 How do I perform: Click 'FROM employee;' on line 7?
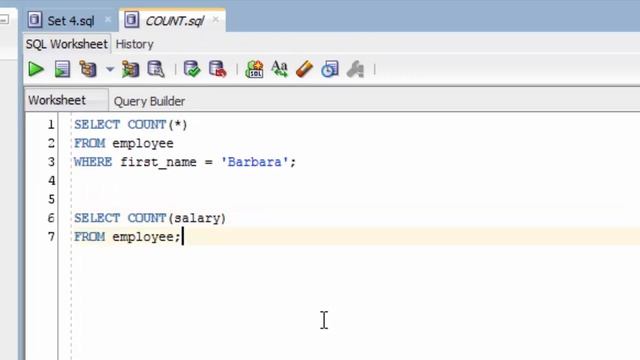127,237
